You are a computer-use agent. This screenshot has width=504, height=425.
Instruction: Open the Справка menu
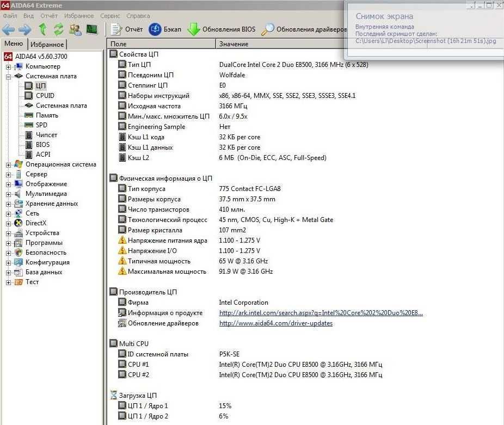tap(138, 16)
